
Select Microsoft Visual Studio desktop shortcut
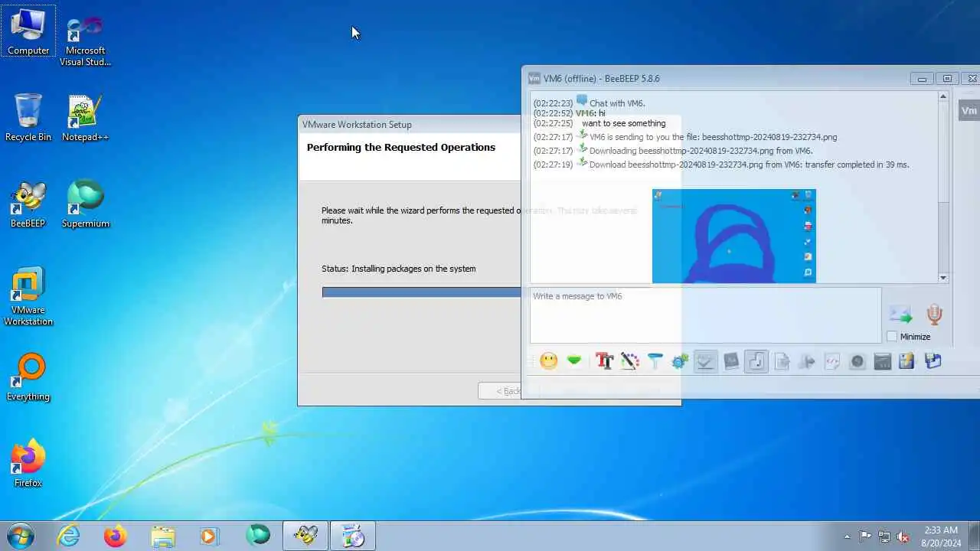point(86,40)
